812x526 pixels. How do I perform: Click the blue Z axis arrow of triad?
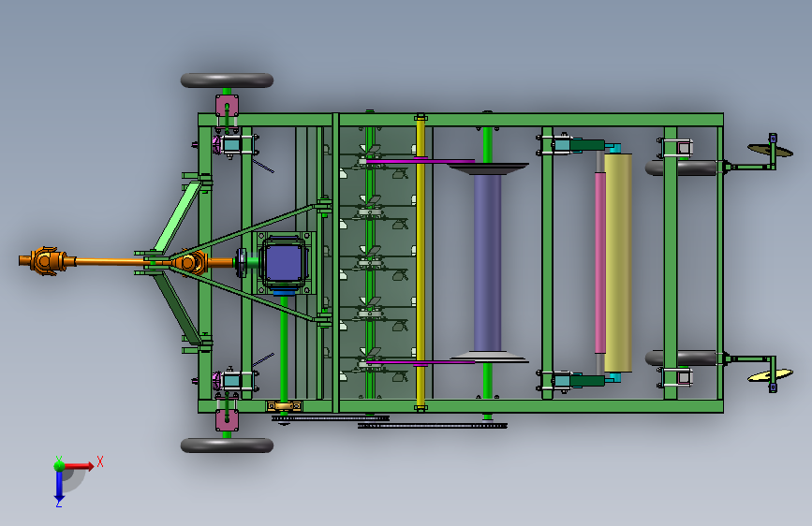tap(59, 486)
